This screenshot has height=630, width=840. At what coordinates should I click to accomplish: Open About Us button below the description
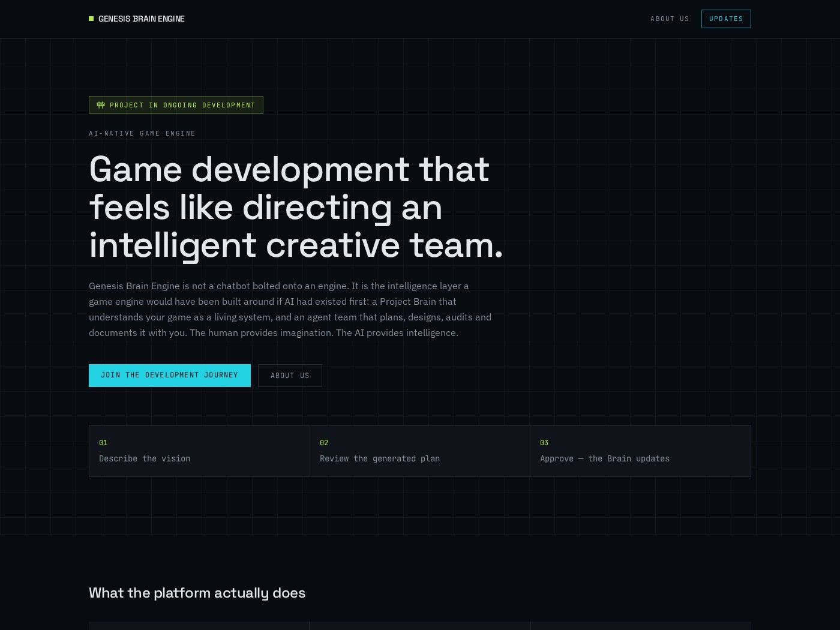pyautogui.click(x=290, y=376)
